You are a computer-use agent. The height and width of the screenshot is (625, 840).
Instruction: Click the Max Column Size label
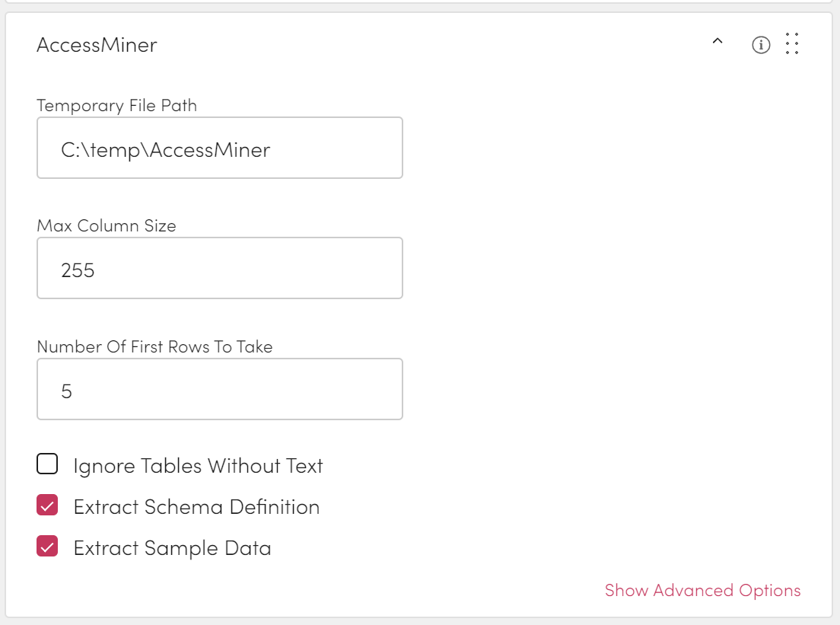pyautogui.click(x=106, y=225)
